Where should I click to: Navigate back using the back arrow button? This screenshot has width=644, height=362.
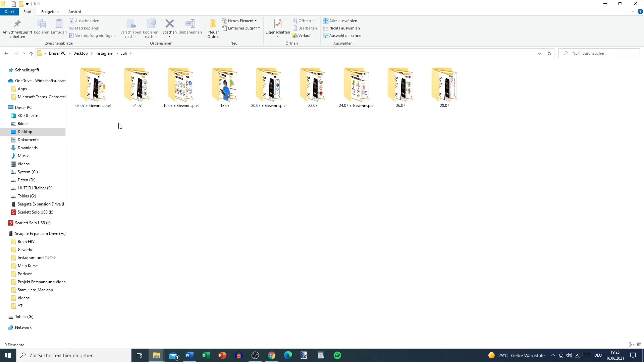(6, 53)
